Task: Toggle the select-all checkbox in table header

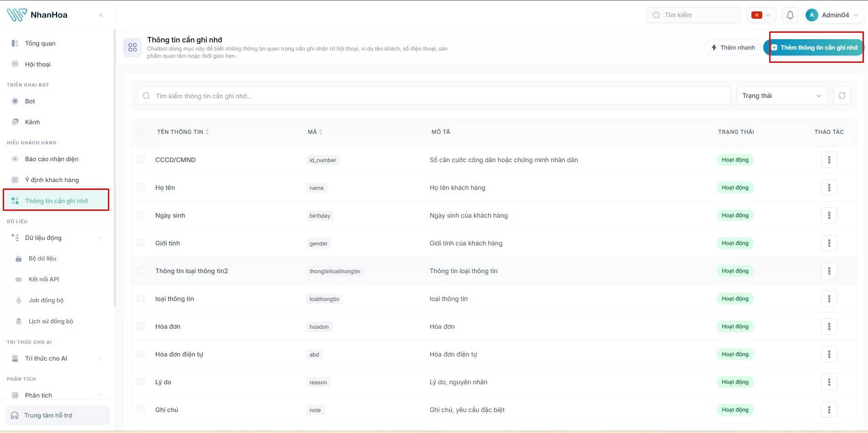Action: tap(141, 132)
